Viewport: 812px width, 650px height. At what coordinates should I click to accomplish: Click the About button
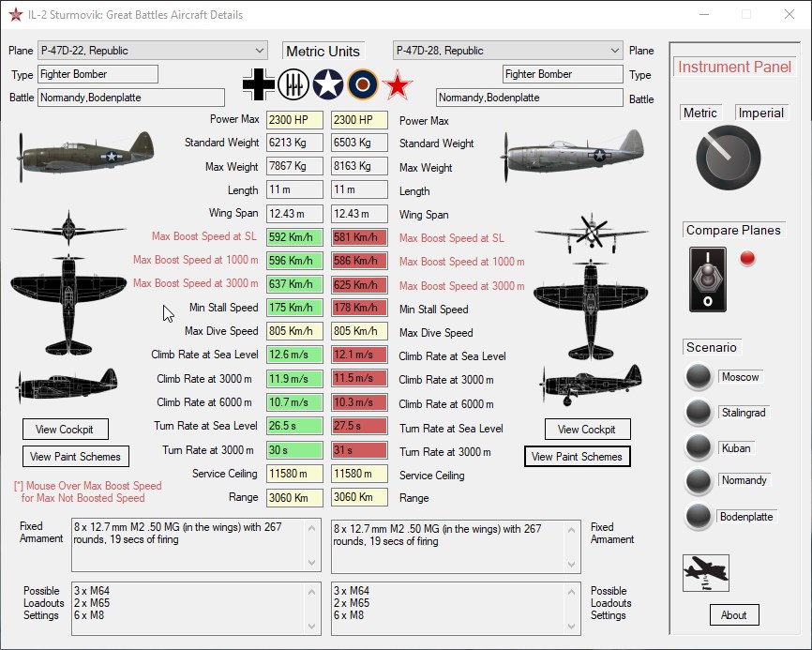[734, 615]
